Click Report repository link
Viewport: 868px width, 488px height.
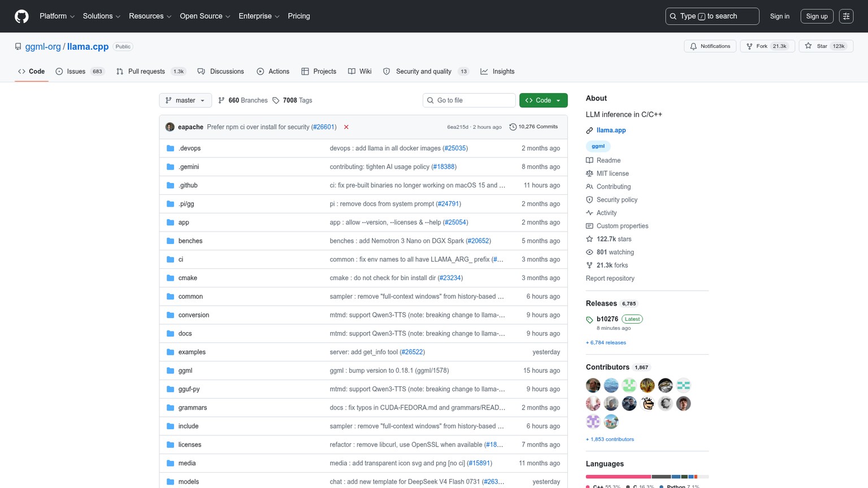pos(610,278)
